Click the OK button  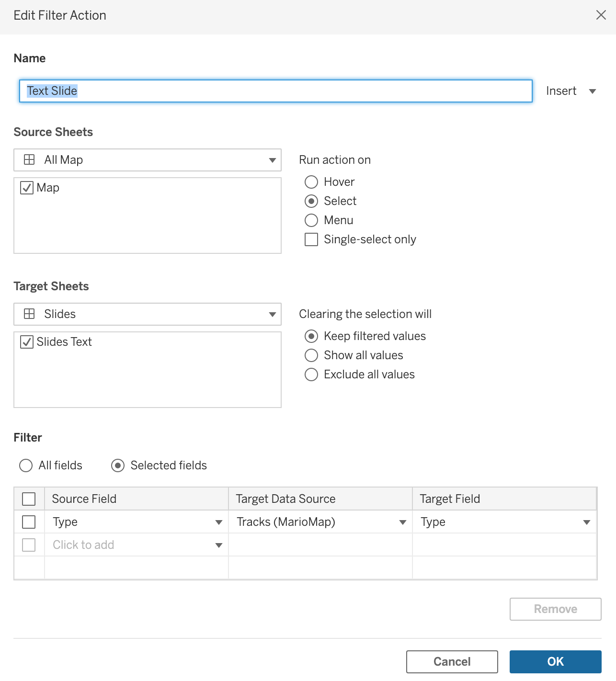click(555, 661)
